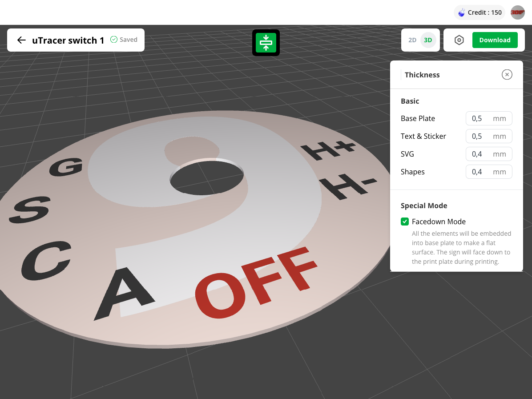
Task: Click the user avatar icon
Action: 517,12
